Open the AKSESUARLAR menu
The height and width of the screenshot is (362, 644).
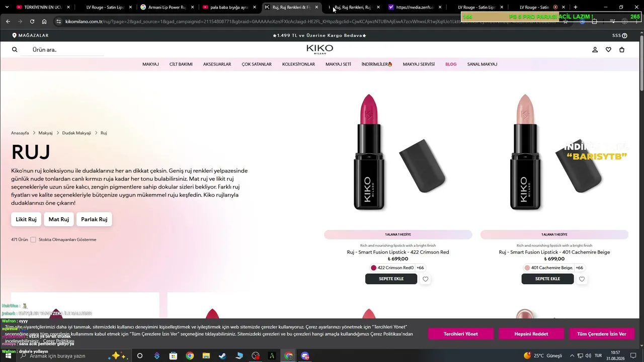(217, 64)
